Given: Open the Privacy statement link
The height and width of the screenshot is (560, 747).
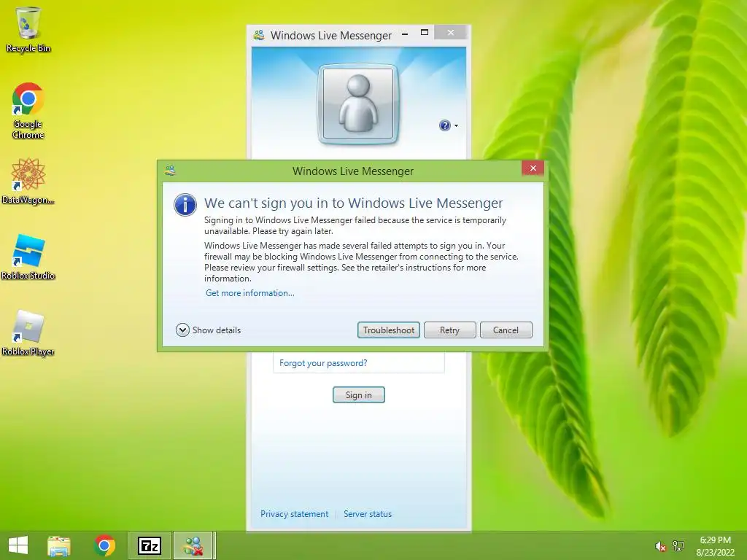Looking at the screenshot, I should (x=295, y=514).
